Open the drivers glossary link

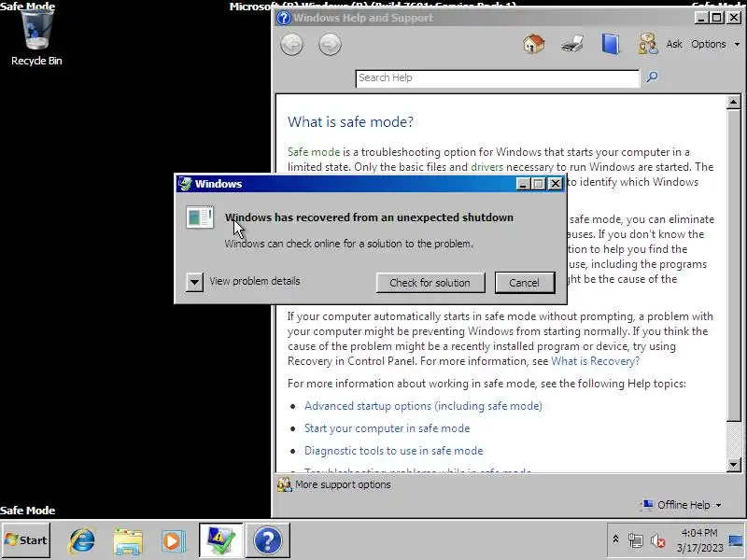[x=486, y=167]
